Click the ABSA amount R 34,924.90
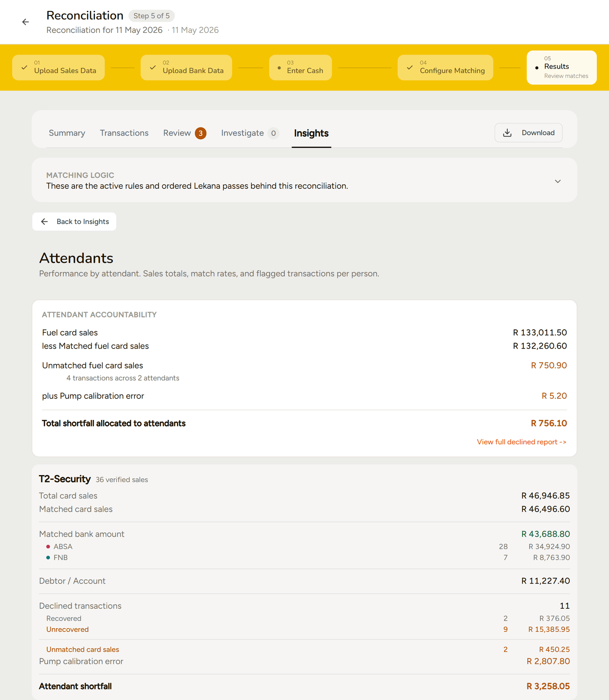 click(549, 547)
